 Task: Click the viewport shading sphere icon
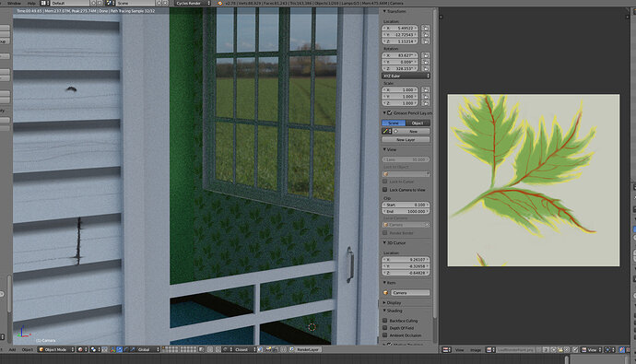(x=81, y=349)
